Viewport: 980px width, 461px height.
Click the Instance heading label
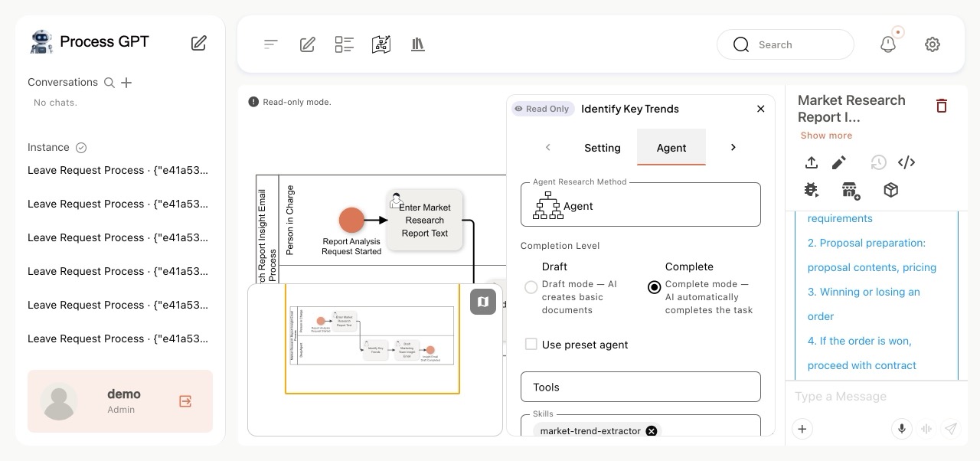click(48, 147)
